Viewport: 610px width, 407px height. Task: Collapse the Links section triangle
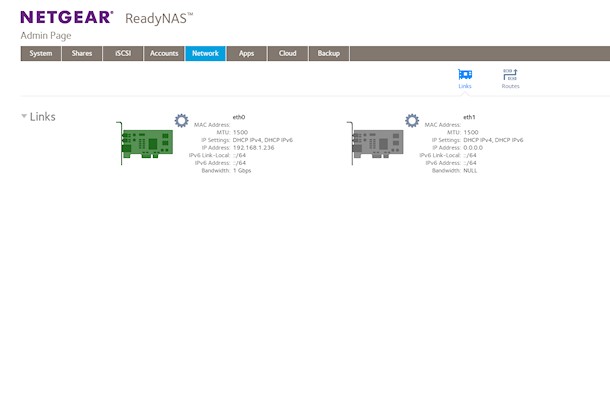[24, 116]
